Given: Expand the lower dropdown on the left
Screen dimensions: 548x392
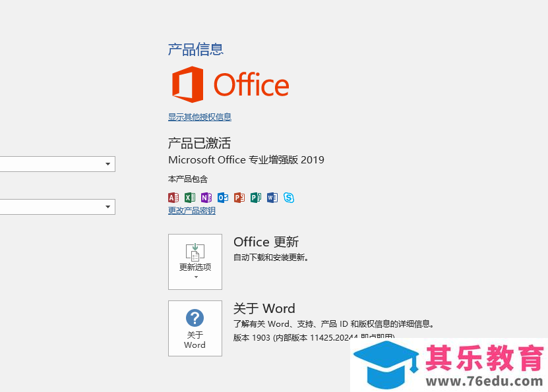Looking at the screenshot, I should pos(108,207).
